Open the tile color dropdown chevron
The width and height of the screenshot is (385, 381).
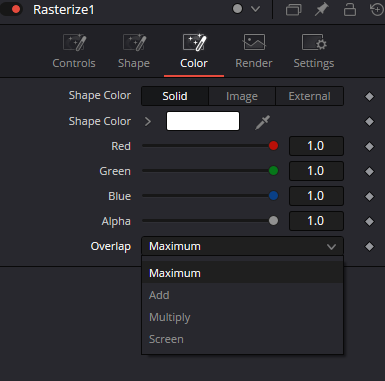[x=255, y=9]
